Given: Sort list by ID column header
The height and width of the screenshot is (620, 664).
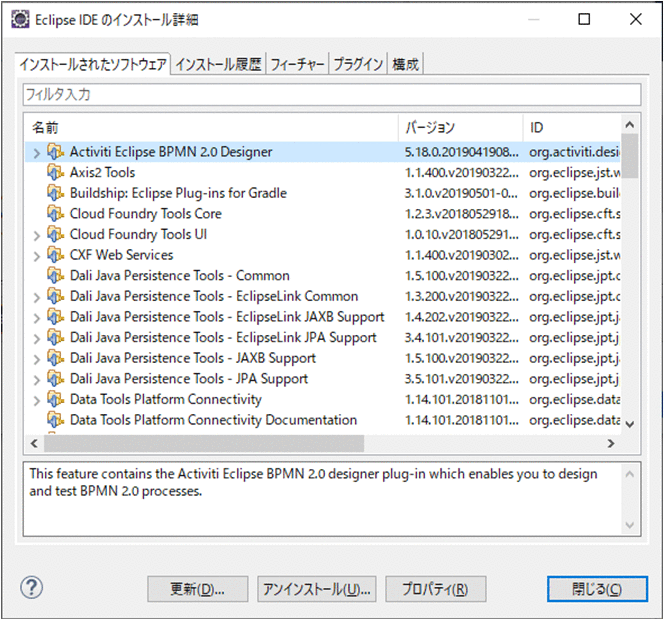Looking at the screenshot, I should point(572,127).
